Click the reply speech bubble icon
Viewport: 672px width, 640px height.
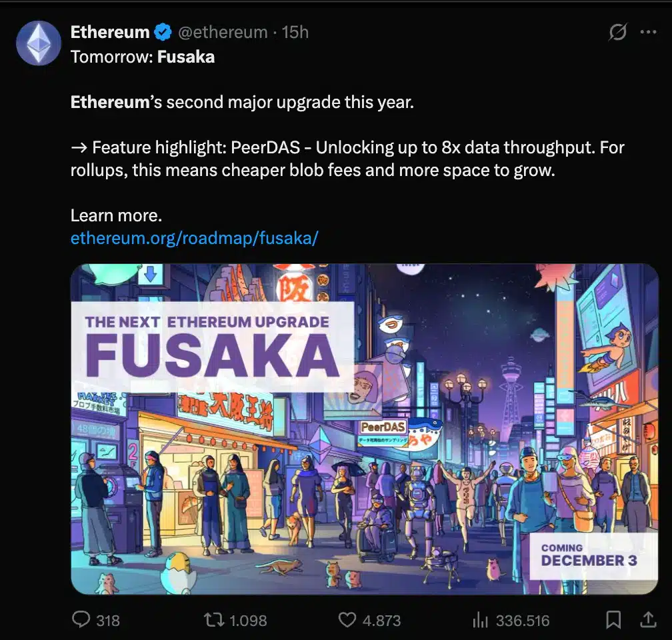tap(81, 620)
